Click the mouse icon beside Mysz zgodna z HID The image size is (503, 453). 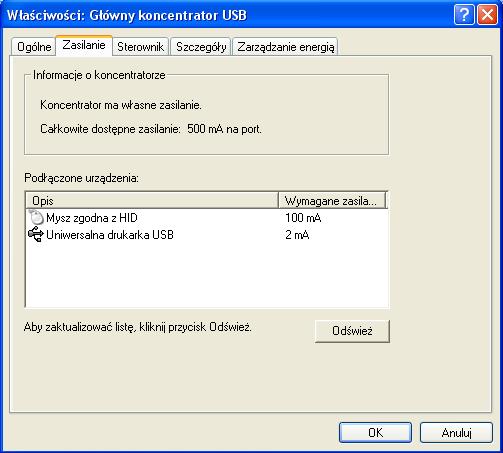(x=36, y=217)
